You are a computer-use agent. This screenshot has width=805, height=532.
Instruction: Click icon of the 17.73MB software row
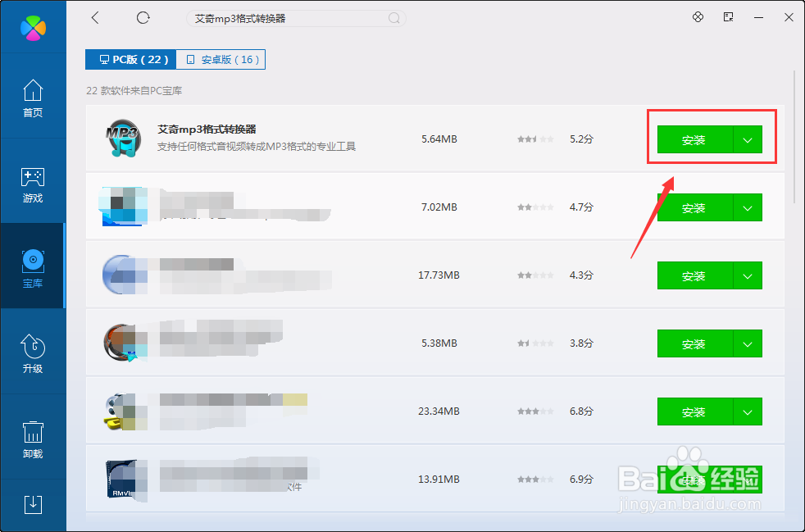pos(124,275)
